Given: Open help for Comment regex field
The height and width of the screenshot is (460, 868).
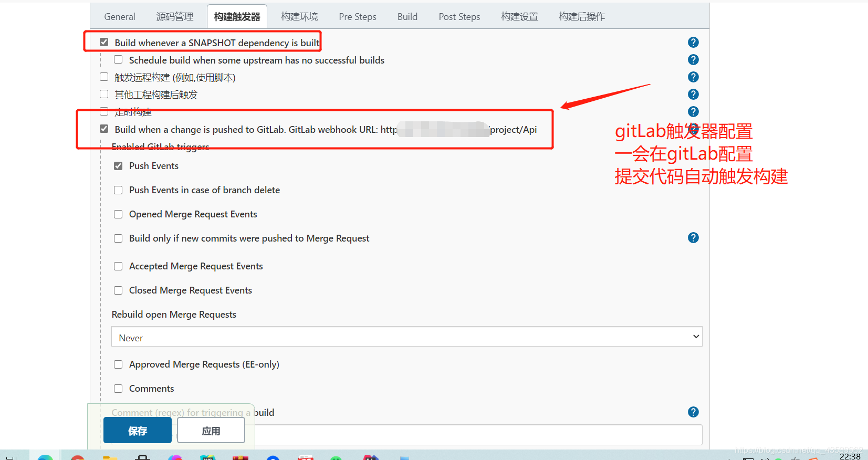Looking at the screenshot, I should tap(693, 412).
